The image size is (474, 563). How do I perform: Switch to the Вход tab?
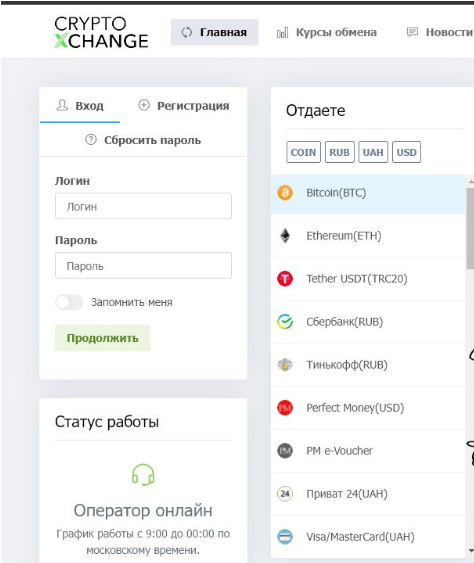pos(80,106)
